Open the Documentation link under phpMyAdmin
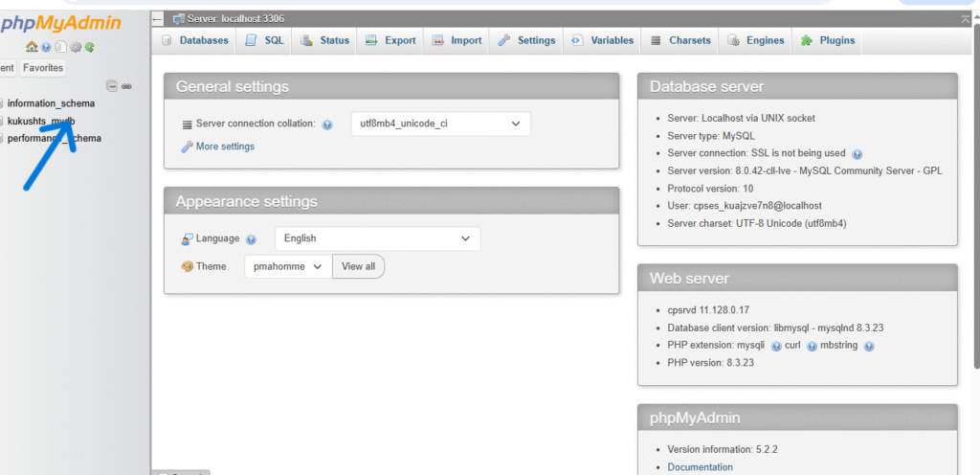 [700, 467]
